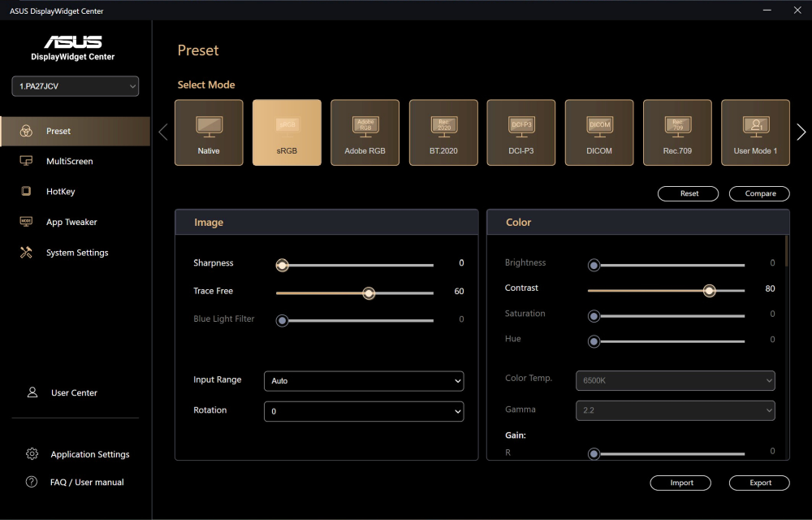Click the Contrast slider handle
Image resolution: width=812 pixels, height=520 pixels.
pos(709,290)
